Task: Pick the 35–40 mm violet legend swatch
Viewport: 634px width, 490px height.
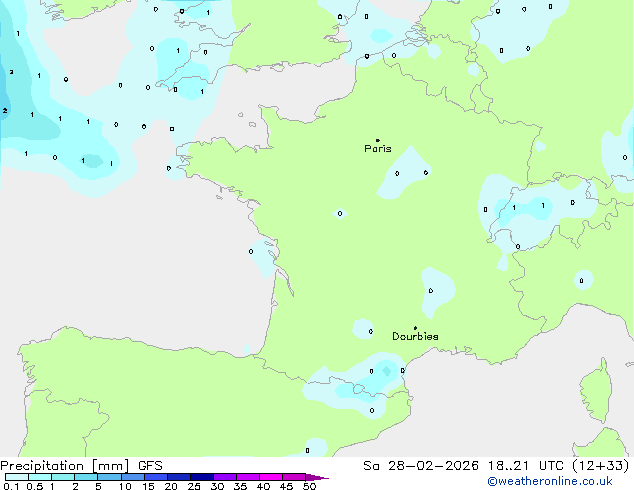Action: 248,477
